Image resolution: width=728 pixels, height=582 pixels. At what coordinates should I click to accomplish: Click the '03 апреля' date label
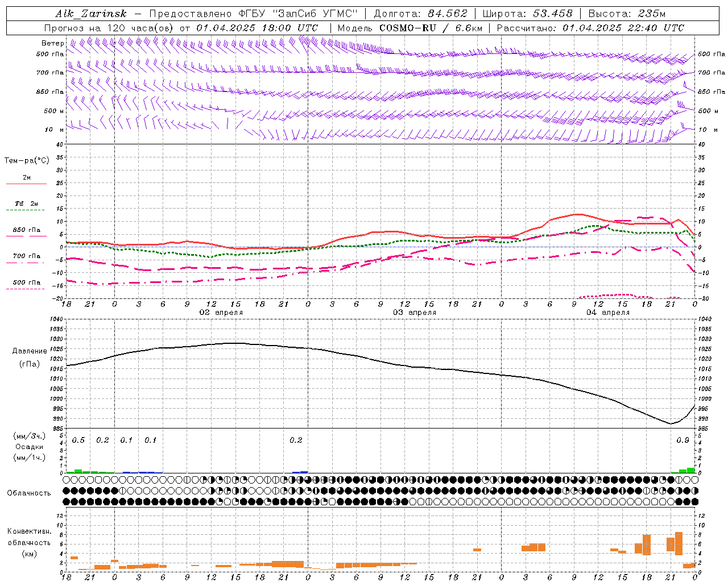click(x=415, y=313)
